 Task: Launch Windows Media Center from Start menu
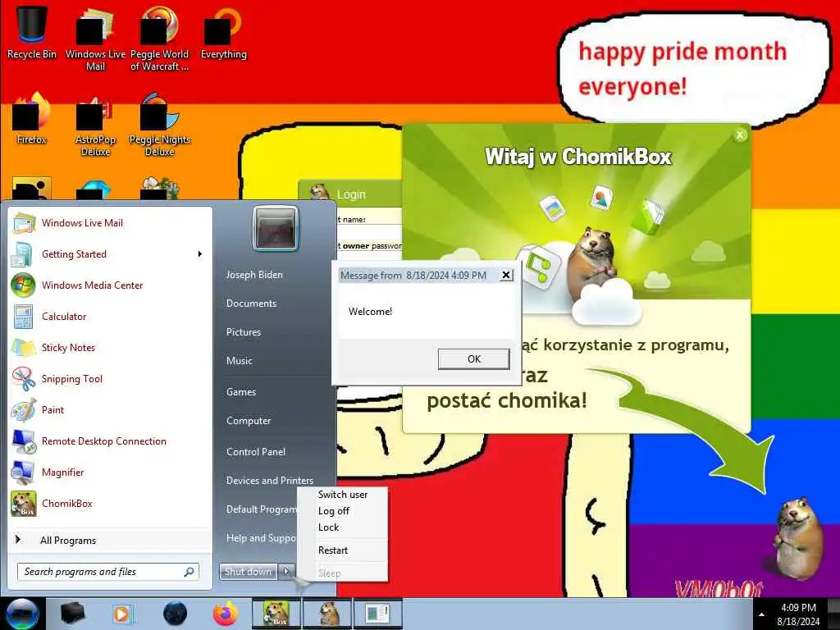click(x=111, y=285)
